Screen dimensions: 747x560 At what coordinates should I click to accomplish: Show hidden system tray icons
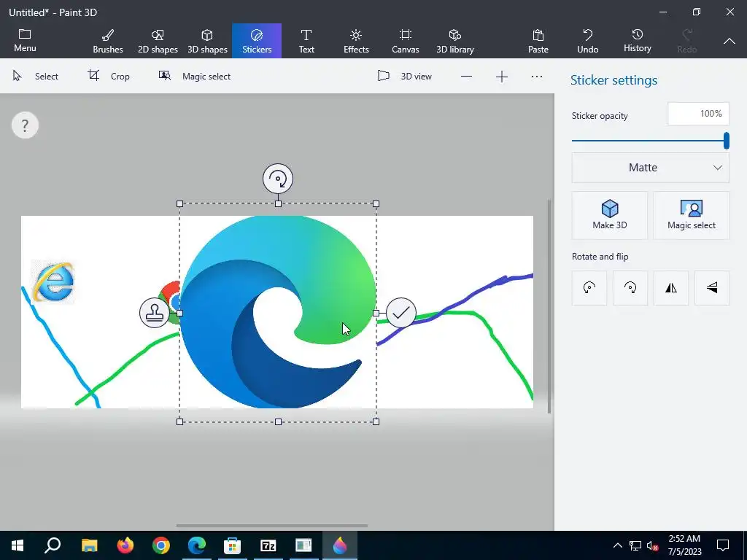click(617, 545)
